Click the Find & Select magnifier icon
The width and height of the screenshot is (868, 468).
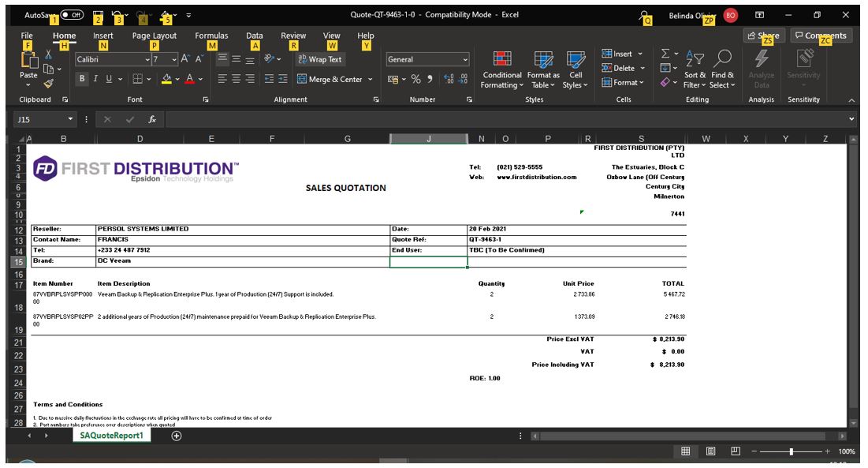722,58
